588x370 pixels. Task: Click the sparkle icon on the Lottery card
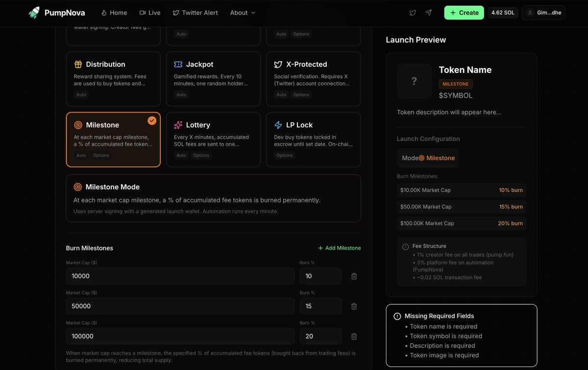(179, 124)
